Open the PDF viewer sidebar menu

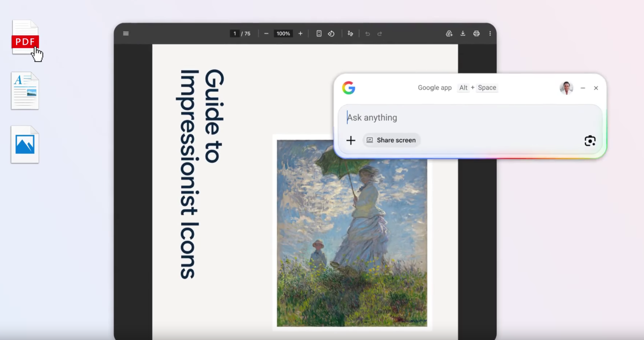(126, 33)
